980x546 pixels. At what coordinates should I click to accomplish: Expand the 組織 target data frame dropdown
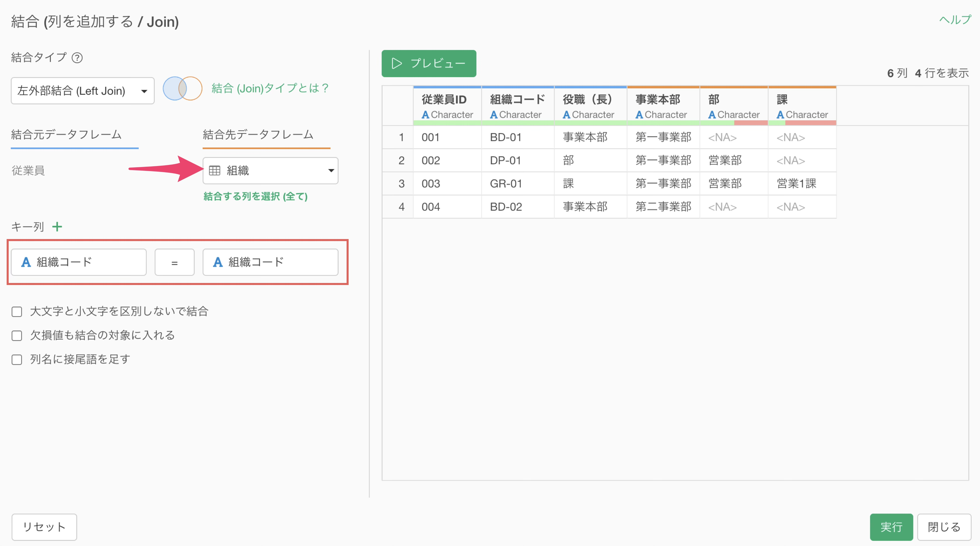tap(330, 171)
